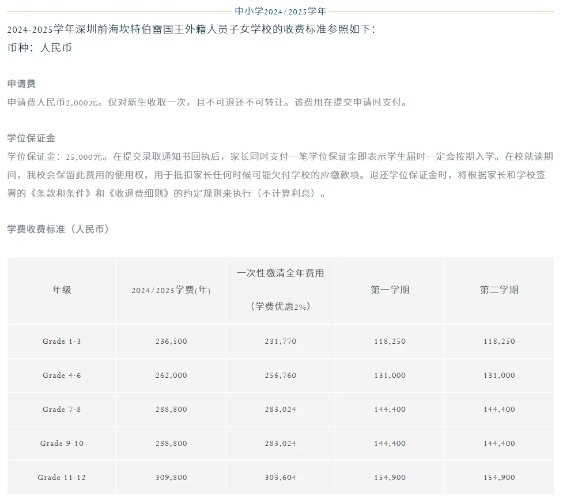Click the '第二学期' column header
Viewport: 562px width, 498px height.
point(499,290)
